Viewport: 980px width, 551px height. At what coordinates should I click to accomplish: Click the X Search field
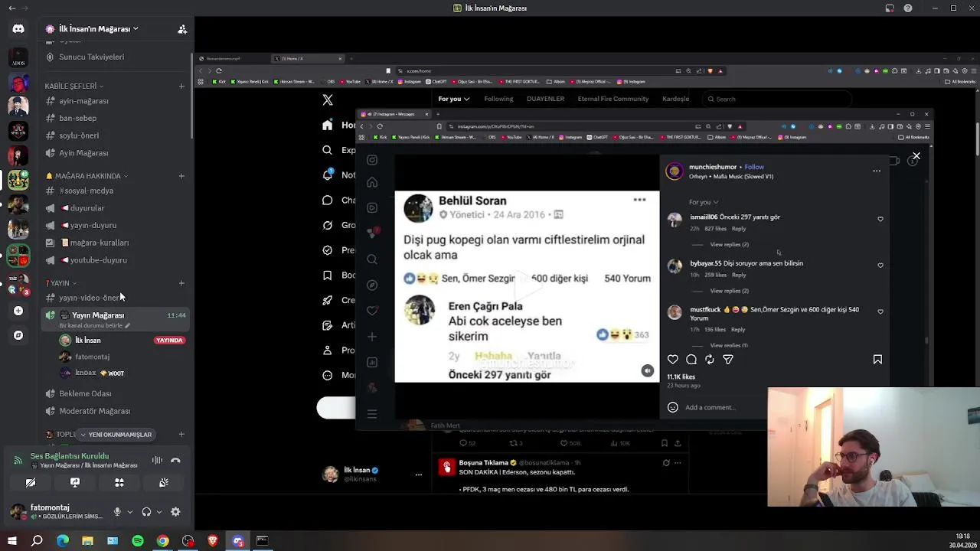777,99
